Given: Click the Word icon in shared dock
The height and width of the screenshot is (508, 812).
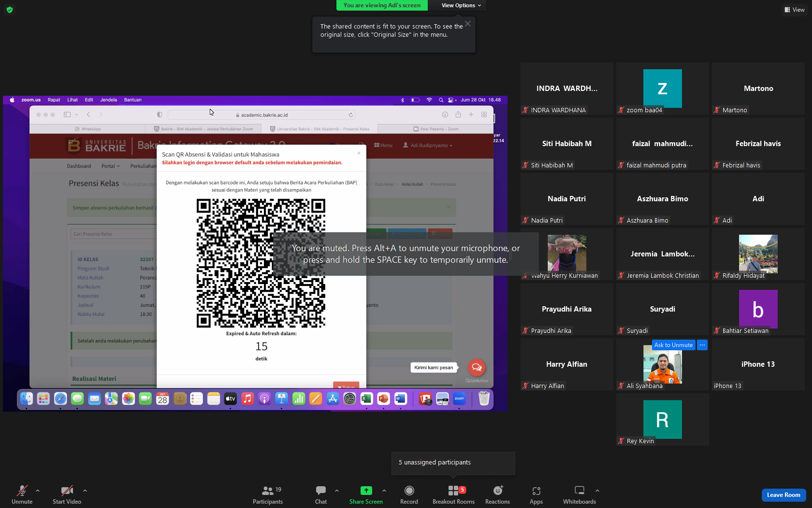Looking at the screenshot, I should pyautogui.click(x=401, y=399).
